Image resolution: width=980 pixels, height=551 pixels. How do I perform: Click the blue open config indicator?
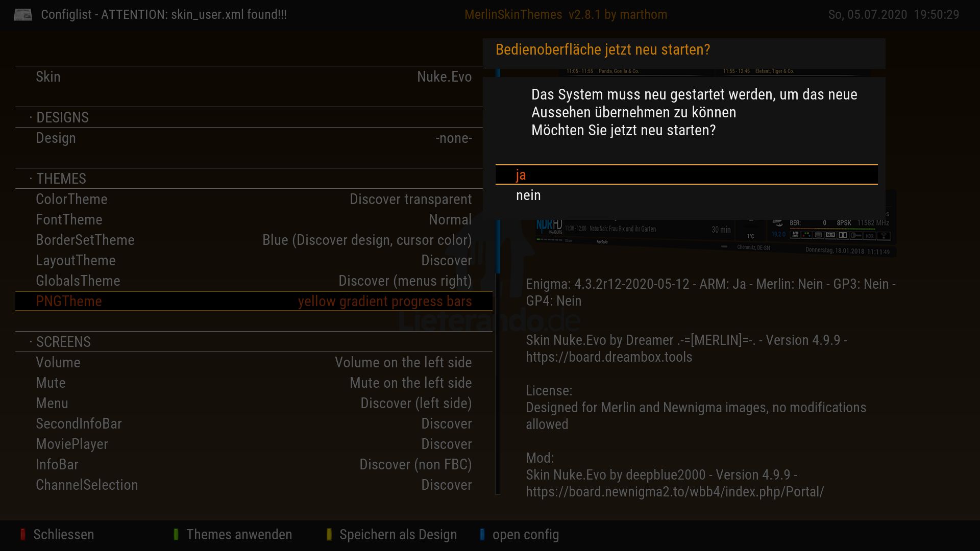tap(482, 534)
